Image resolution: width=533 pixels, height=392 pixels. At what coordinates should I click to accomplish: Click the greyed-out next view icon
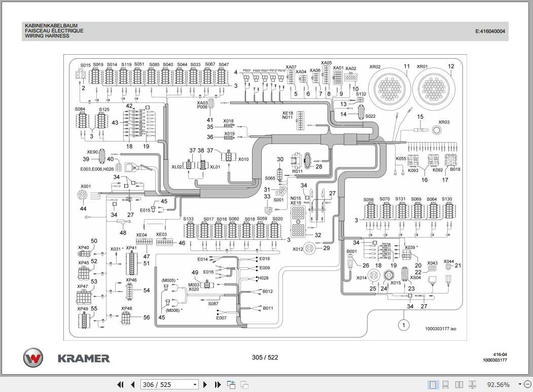pyautogui.click(x=244, y=385)
